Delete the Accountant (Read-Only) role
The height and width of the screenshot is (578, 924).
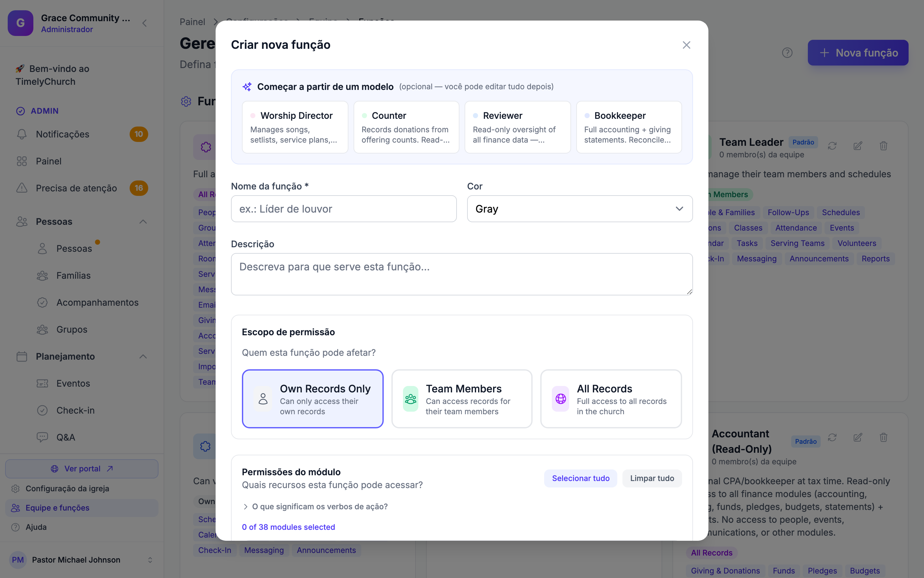[x=883, y=437]
